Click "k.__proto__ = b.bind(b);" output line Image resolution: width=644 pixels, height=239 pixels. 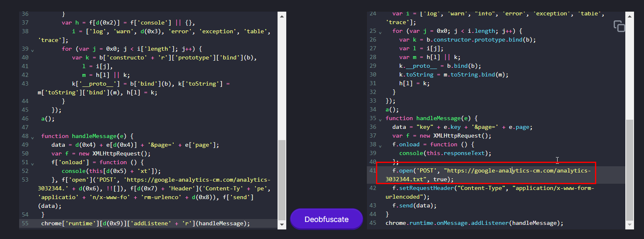[440, 66]
